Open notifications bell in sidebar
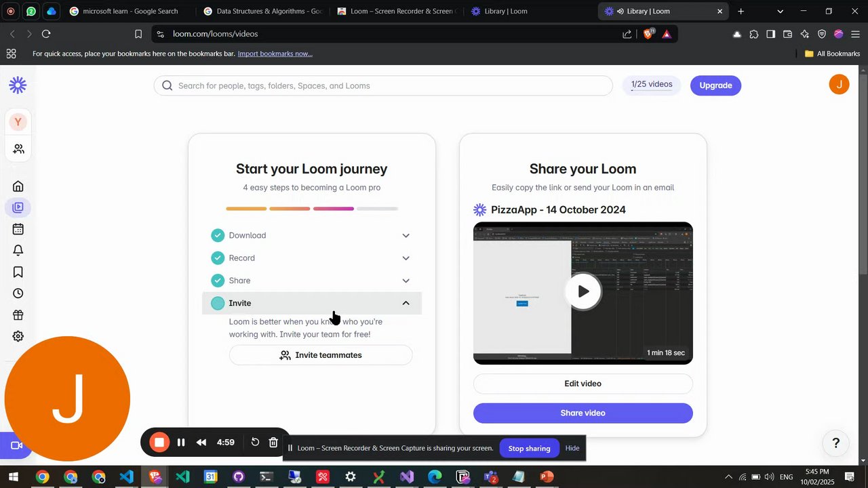 tap(18, 250)
